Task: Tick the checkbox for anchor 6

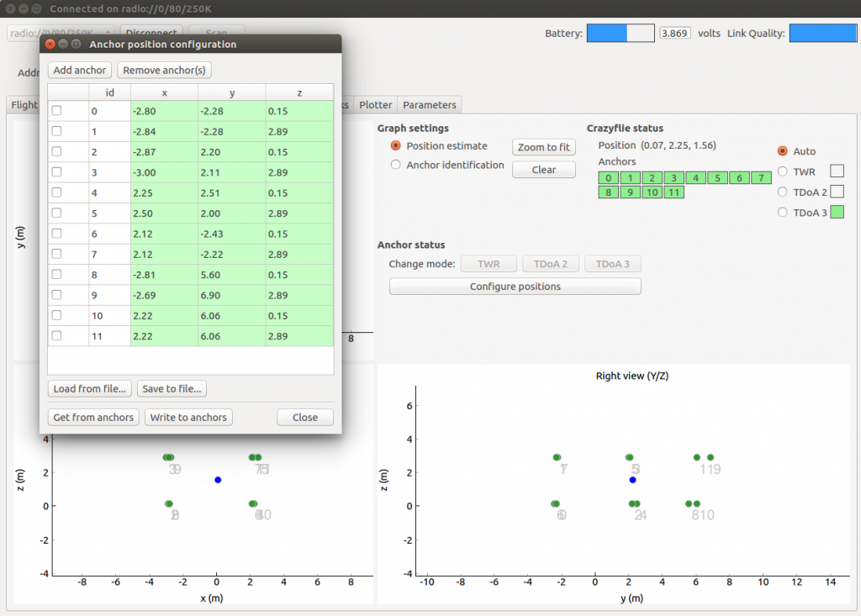Action: pyautogui.click(x=56, y=234)
